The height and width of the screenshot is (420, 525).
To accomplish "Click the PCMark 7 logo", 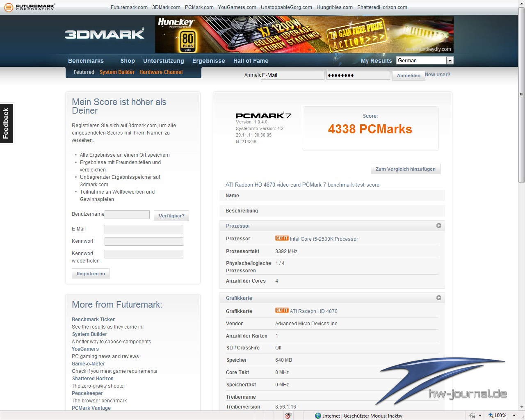I will click(x=263, y=116).
